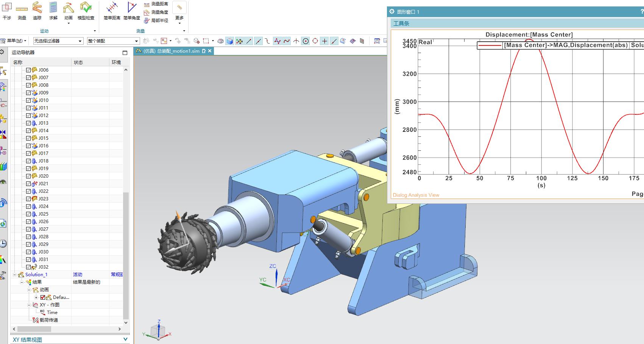
Task: Click 测量距离 measure distance
Action: click(156, 4)
